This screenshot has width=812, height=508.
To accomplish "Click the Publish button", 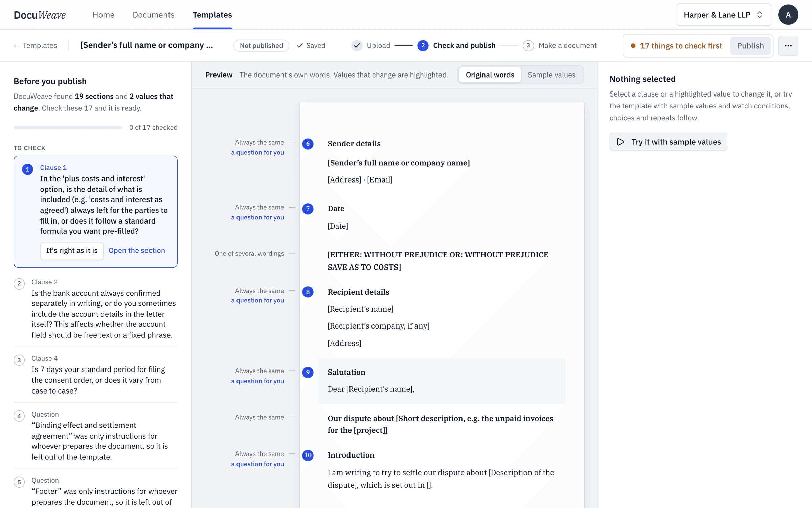I will (750, 46).
